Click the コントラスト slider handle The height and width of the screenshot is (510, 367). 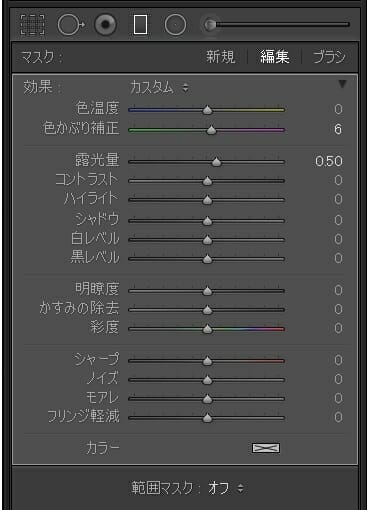point(207,181)
